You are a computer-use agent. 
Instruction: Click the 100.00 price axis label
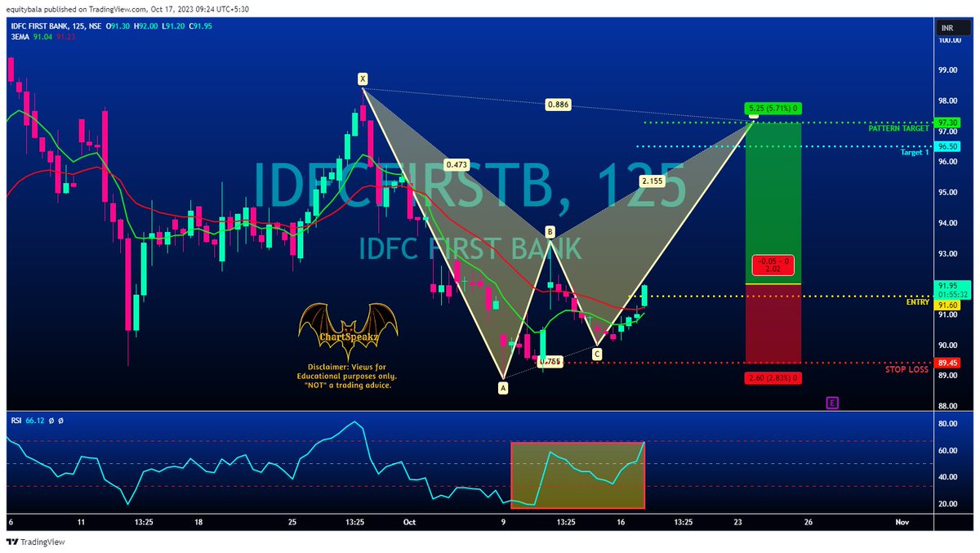point(949,39)
